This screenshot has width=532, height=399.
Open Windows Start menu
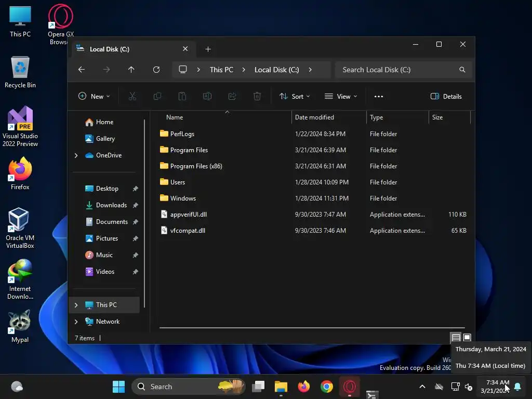coord(118,387)
